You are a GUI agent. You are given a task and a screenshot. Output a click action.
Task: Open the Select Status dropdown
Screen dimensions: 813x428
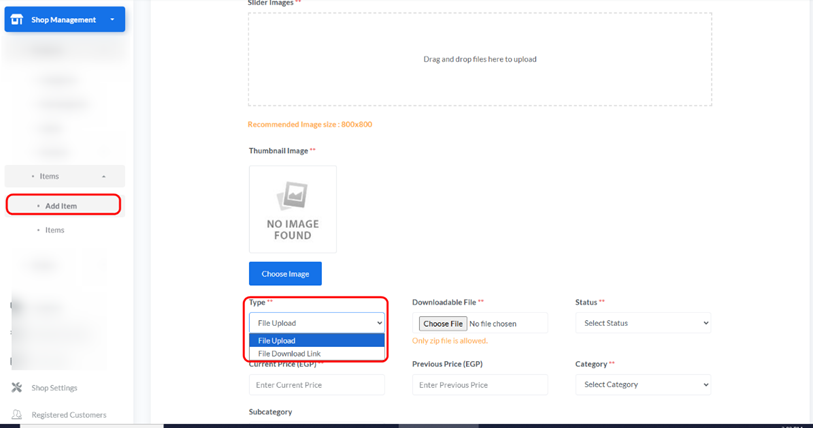tap(643, 323)
